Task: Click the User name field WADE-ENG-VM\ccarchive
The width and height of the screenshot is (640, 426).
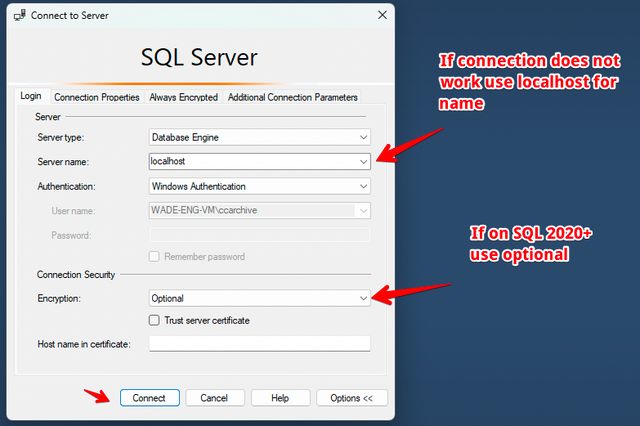Action: [260, 211]
